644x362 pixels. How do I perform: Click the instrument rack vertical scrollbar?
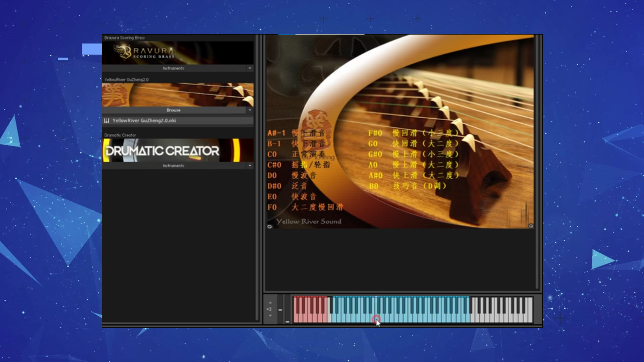pos(537,162)
